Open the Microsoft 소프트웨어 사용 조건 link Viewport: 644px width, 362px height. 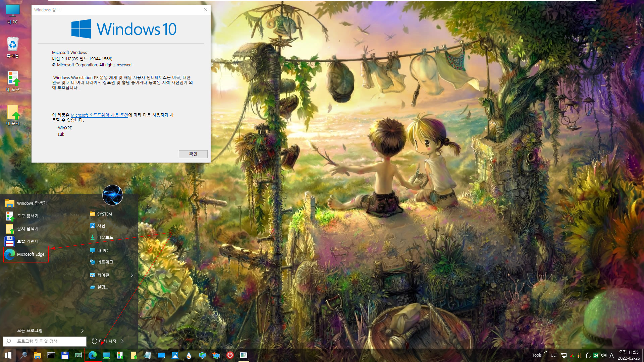pyautogui.click(x=99, y=115)
